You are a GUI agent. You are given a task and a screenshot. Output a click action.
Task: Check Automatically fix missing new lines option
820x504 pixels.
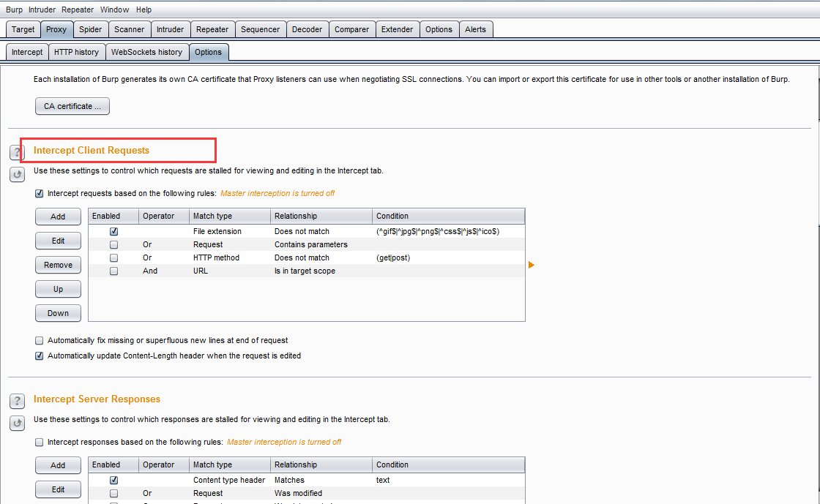point(40,341)
